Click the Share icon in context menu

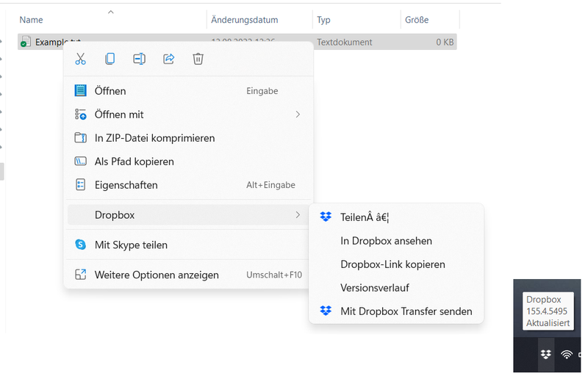pyautogui.click(x=168, y=59)
